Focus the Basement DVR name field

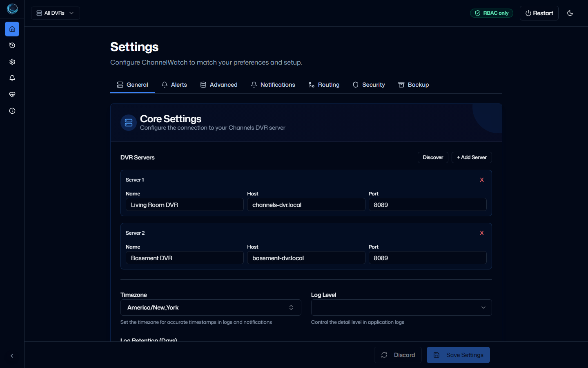tap(185, 258)
